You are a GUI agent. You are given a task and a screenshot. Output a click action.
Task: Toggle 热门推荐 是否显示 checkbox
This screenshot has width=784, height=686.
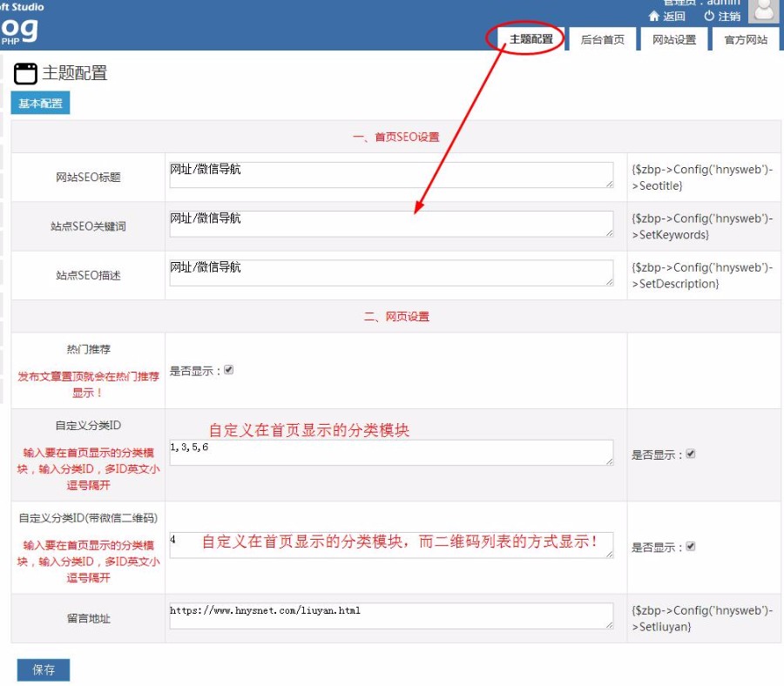click(x=228, y=370)
